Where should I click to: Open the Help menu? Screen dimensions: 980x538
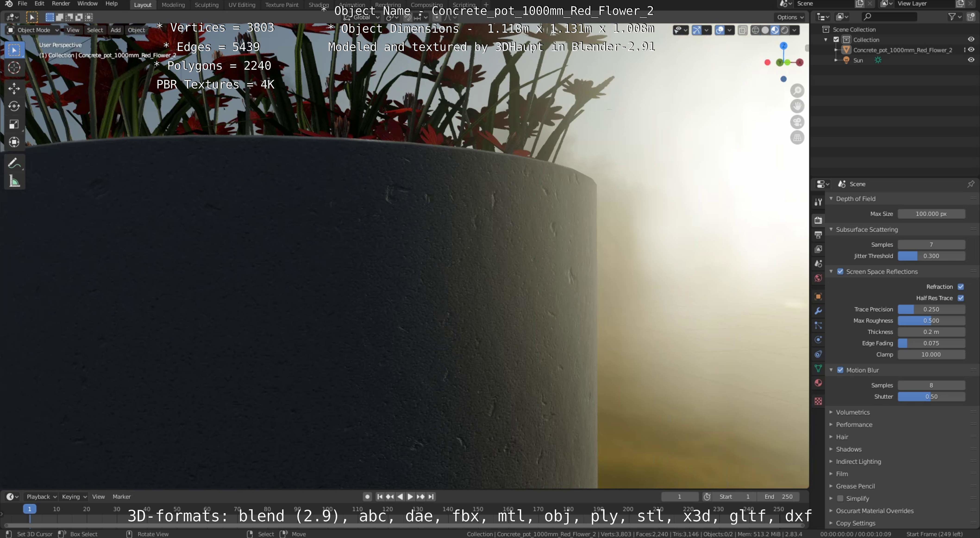[111, 4]
